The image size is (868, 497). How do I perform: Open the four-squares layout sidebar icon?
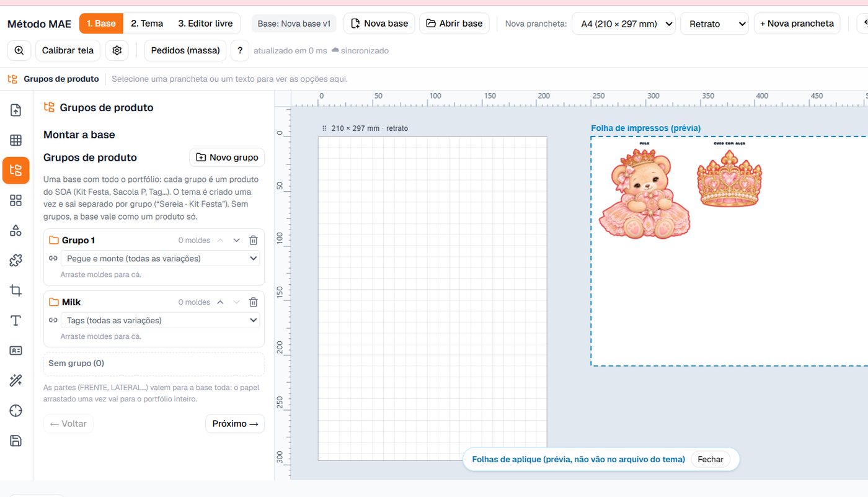tap(16, 200)
